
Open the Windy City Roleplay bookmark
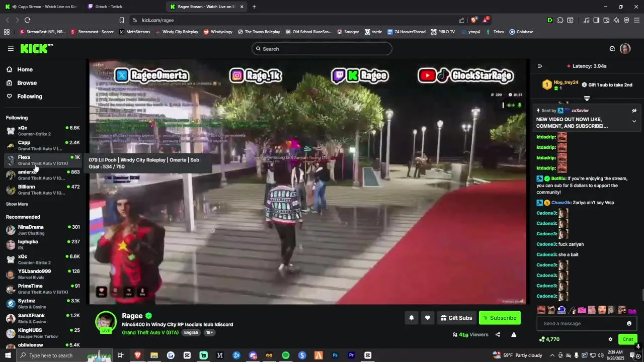[177, 32]
